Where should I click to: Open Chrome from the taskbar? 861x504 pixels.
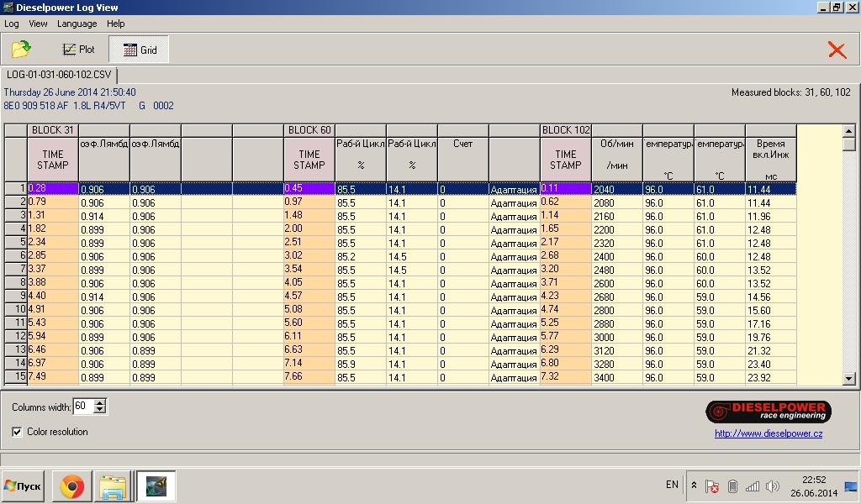71,486
